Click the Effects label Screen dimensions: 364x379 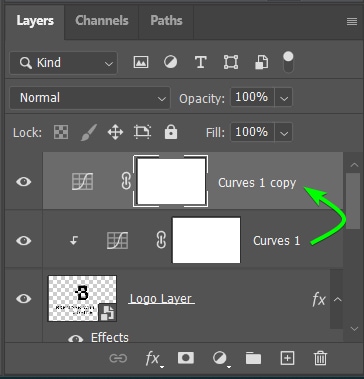click(110, 337)
